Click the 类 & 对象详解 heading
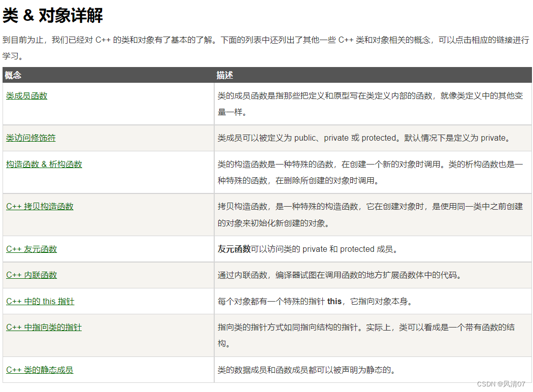Image resolution: width=533 pixels, height=392 pixels. coord(53,15)
